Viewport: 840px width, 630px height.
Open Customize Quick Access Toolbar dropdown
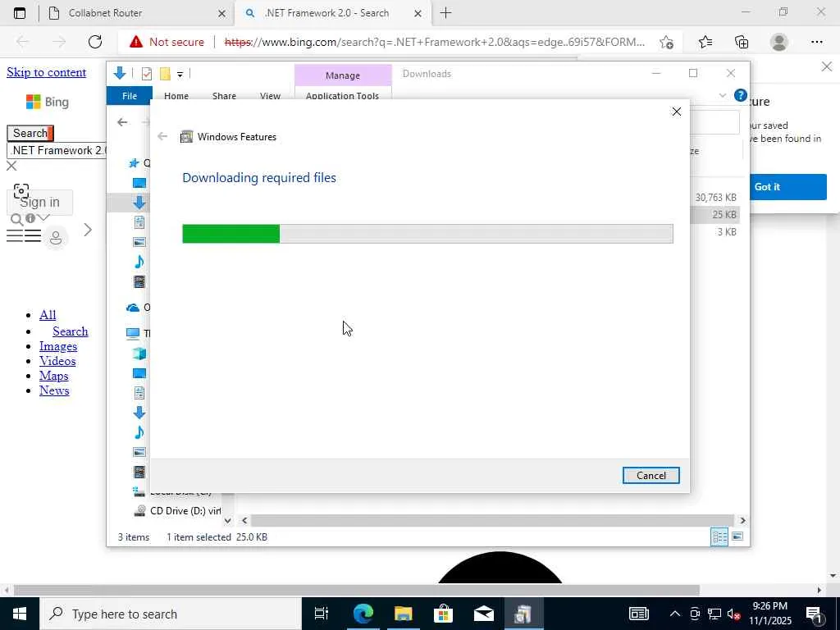[180, 75]
